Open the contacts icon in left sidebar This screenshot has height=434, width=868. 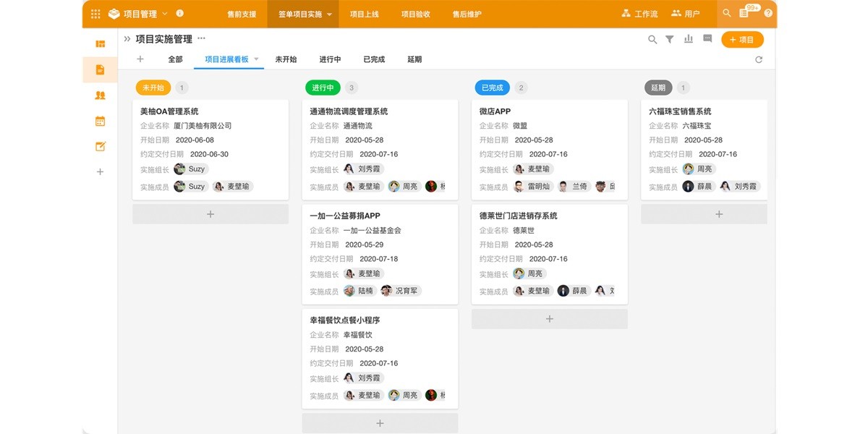[x=101, y=95]
